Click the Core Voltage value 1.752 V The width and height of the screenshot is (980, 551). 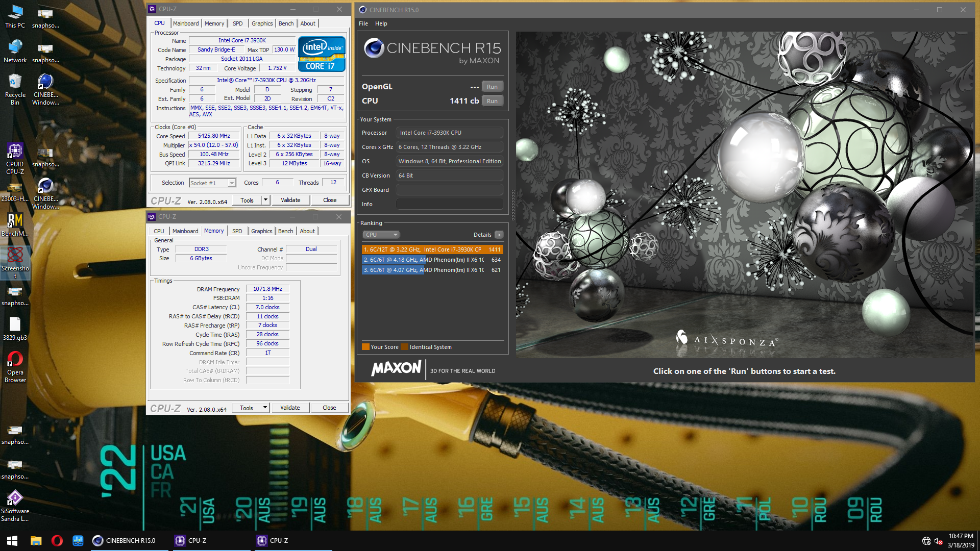277,68
